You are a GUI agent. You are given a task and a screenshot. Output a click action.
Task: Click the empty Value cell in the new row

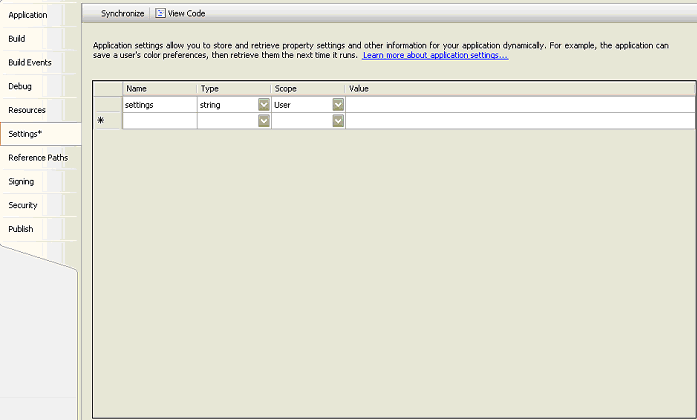click(x=520, y=121)
